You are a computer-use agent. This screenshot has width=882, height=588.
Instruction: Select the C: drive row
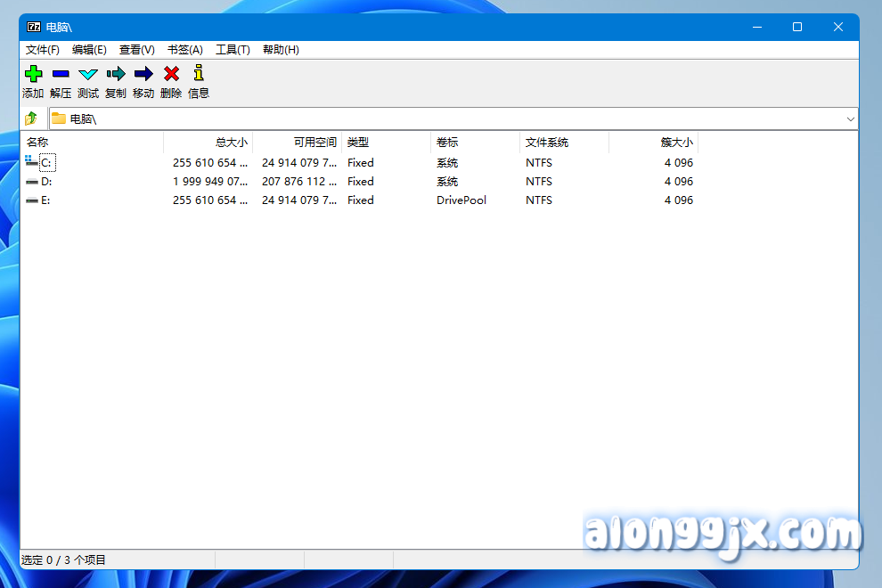[46, 163]
